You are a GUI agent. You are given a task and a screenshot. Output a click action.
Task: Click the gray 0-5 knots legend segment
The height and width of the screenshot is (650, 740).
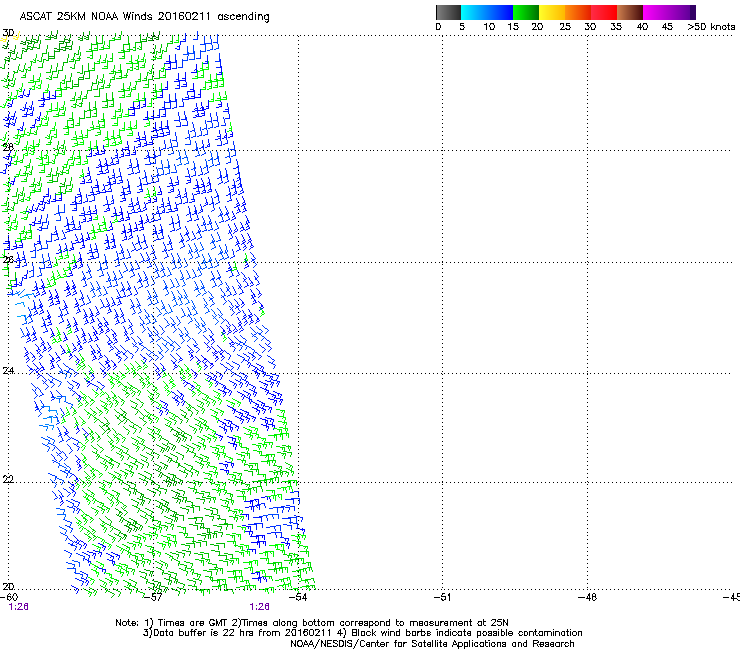pyautogui.click(x=448, y=12)
